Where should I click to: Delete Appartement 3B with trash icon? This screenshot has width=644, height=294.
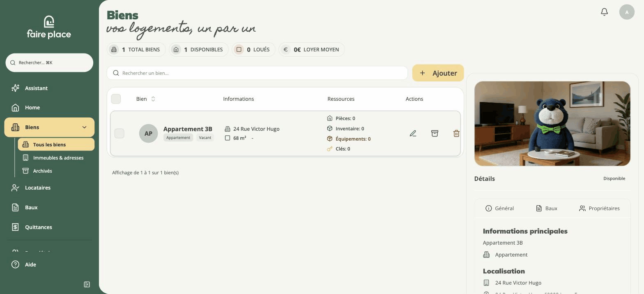tap(456, 133)
